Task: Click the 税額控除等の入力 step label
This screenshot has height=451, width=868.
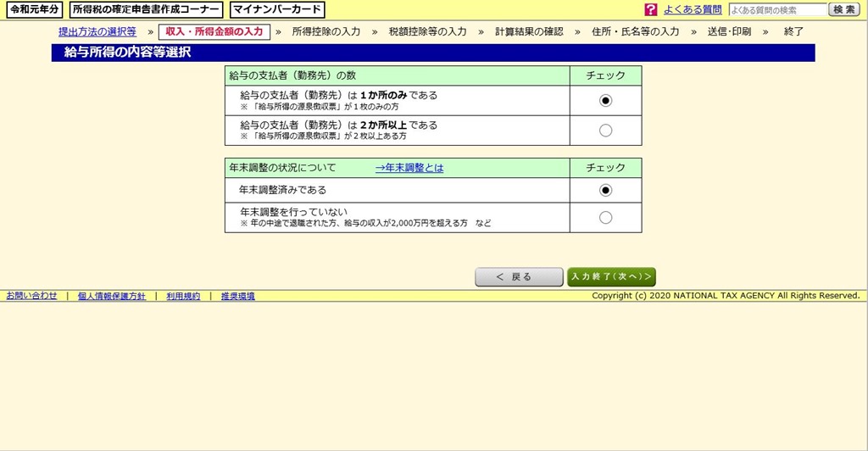Action: pos(427,32)
